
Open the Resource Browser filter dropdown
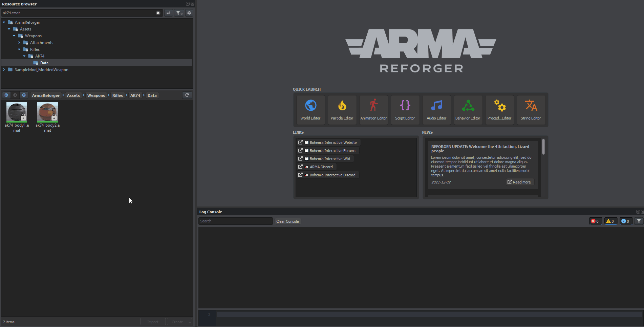pyautogui.click(x=179, y=13)
